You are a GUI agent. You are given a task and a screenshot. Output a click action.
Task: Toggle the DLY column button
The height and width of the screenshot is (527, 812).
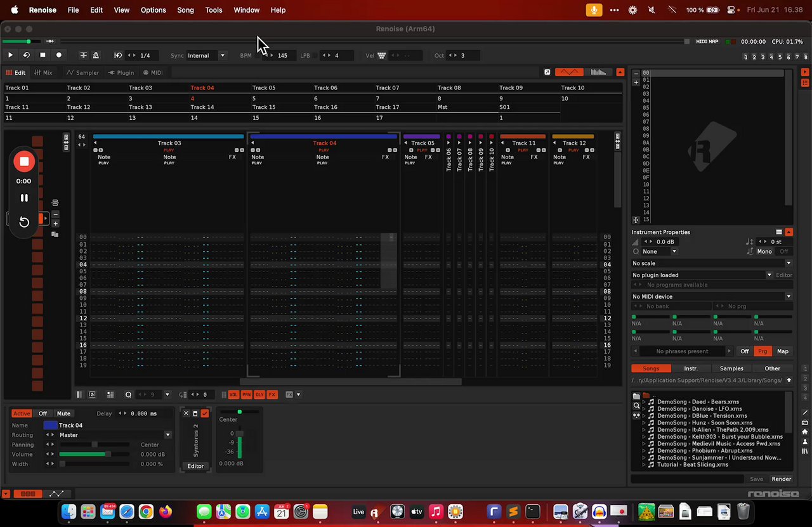point(259,394)
